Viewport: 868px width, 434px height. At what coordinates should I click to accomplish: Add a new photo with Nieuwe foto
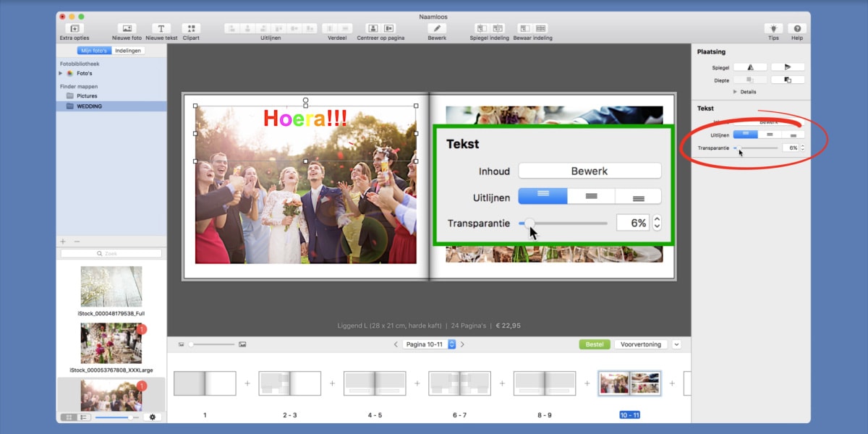[x=127, y=28]
